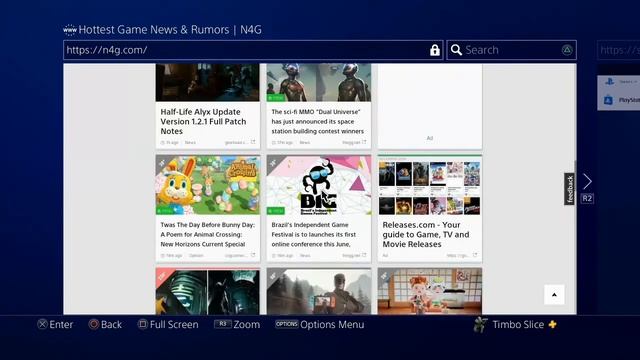Click the external link icon on Releases.com card
This screenshot has height=360, width=640.
(475, 255)
